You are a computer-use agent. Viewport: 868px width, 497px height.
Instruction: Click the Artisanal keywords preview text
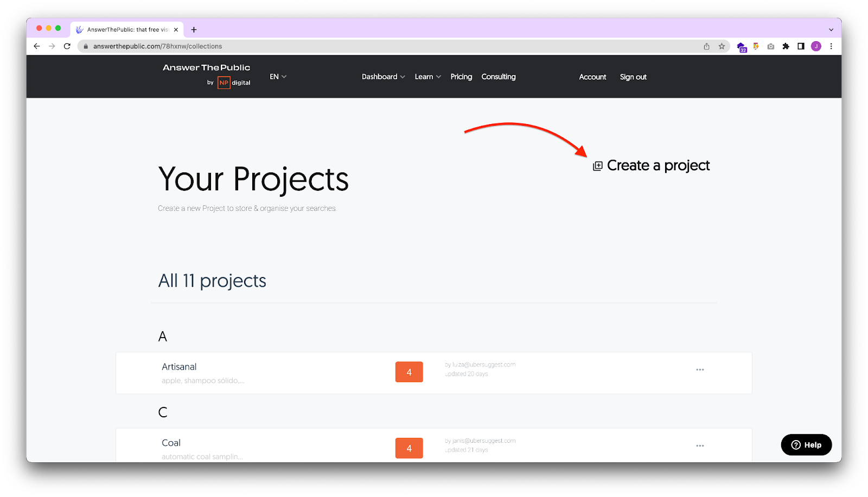[x=203, y=380]
